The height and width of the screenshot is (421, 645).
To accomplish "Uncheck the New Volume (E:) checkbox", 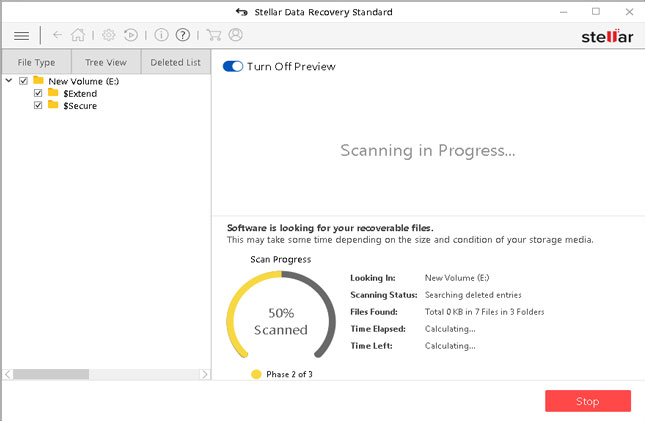I will 23,81.
